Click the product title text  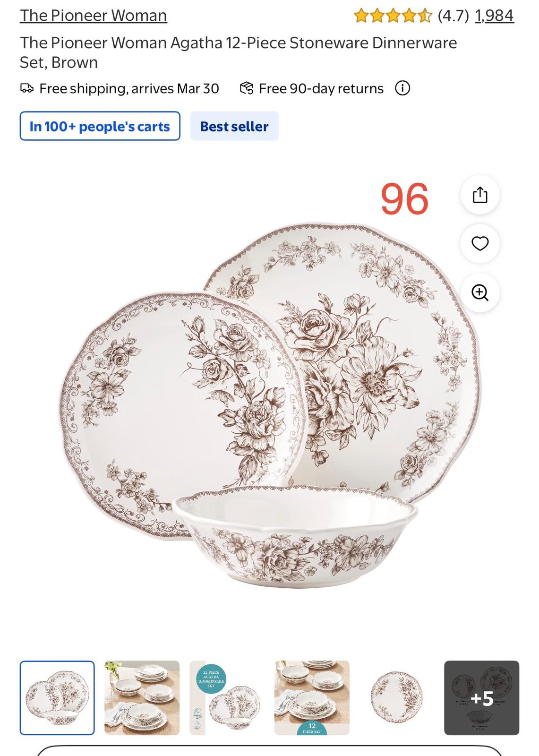click(x=238, y=52)
